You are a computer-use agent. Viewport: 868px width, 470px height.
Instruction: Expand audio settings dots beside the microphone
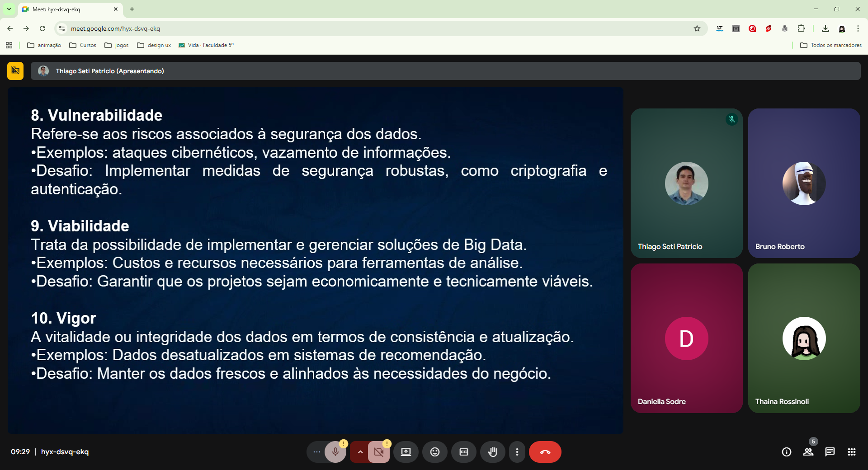pyautogui.click(x=316, y=452)
